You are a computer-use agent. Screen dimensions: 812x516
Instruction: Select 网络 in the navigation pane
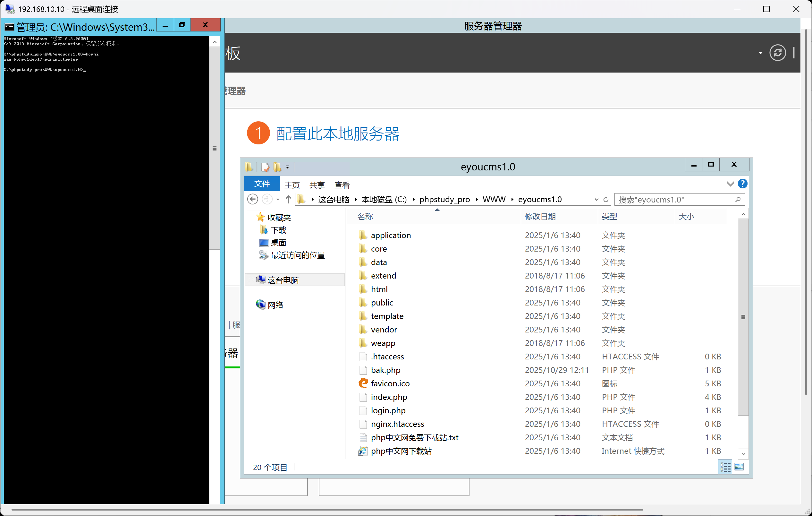point(275,305)
